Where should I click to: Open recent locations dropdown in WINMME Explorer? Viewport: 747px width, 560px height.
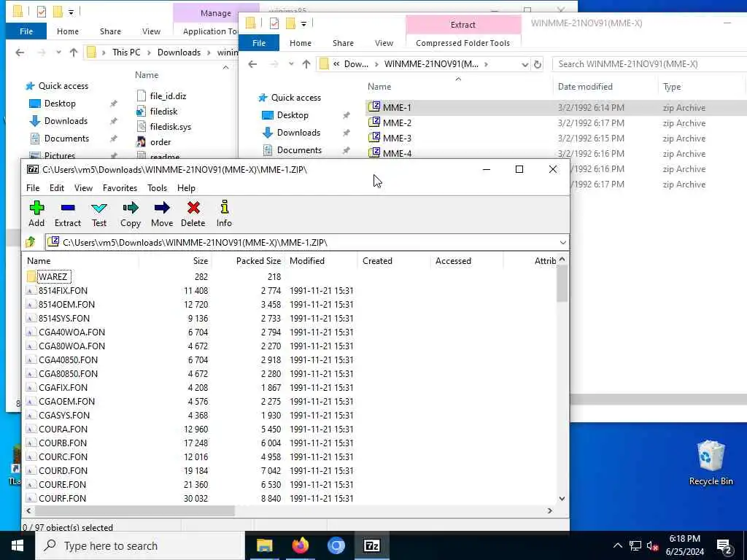pyautogui.click(x=290, y=64)
